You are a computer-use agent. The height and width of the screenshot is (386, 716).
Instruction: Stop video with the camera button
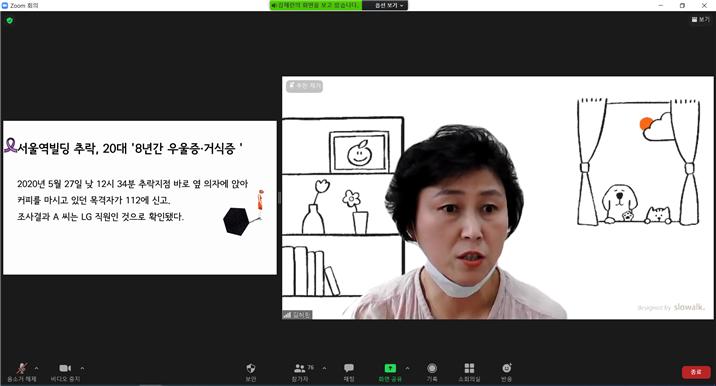click(65, 372)
